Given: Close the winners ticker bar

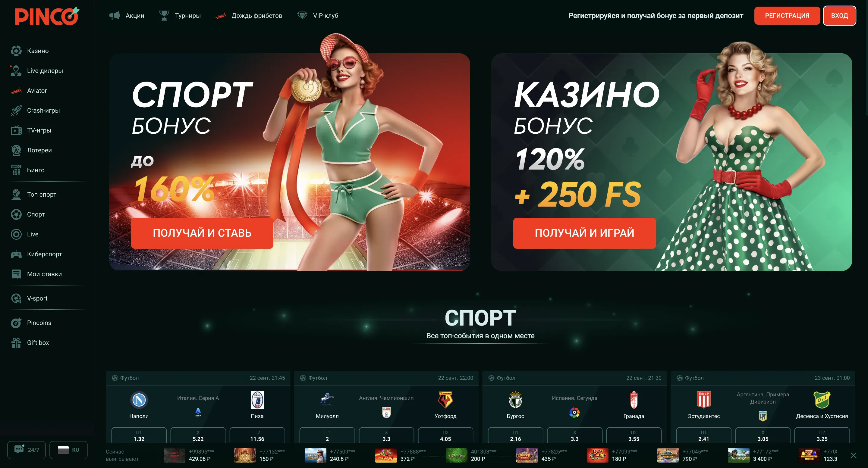Looking at the screenshot, I should click(x=853, y=455).
